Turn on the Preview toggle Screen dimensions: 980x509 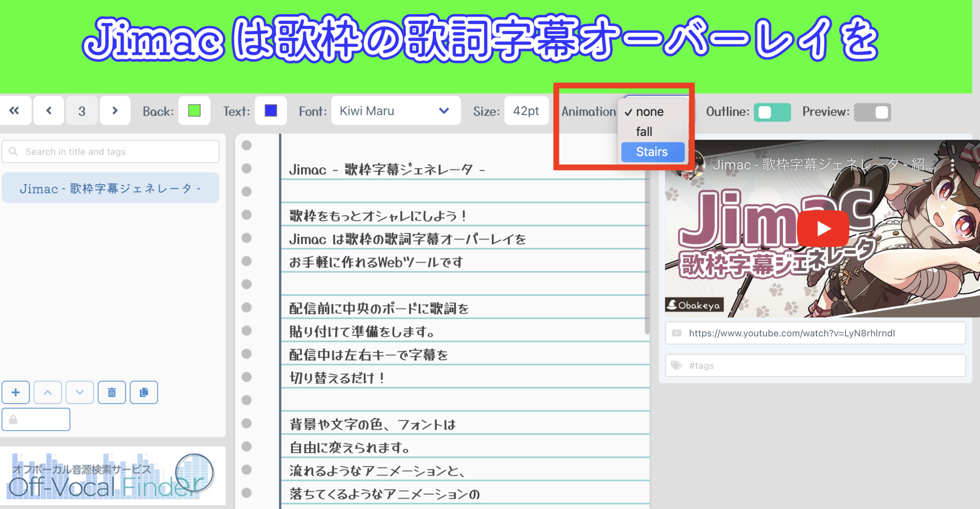872,112
